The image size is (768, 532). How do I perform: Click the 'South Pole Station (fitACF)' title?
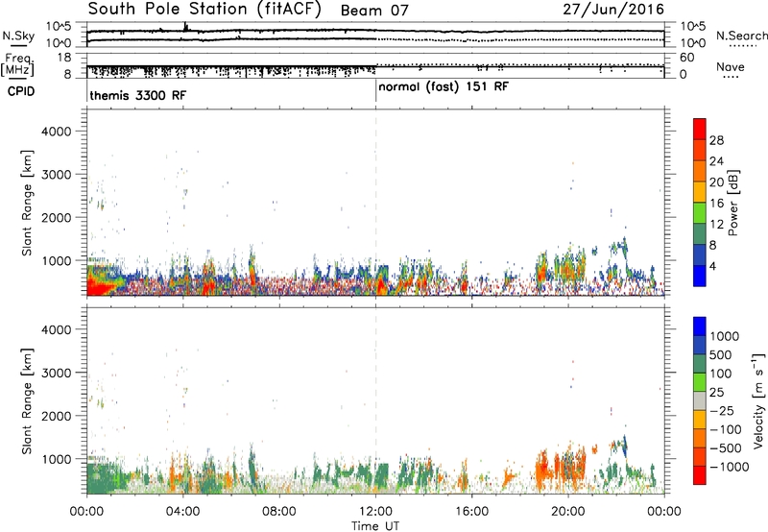[x=204, y=10]
